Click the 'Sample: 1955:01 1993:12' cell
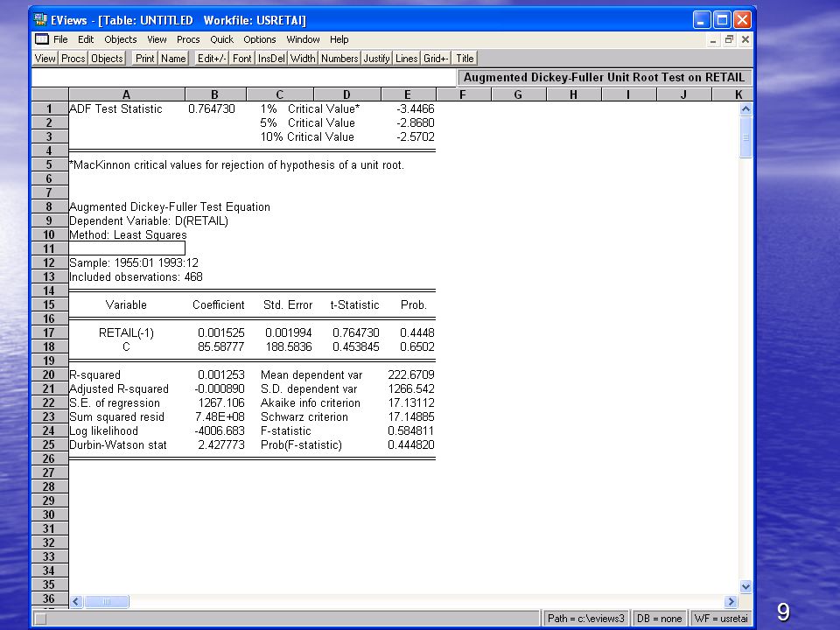Screen dimensions: 840x630 [133, 263]
